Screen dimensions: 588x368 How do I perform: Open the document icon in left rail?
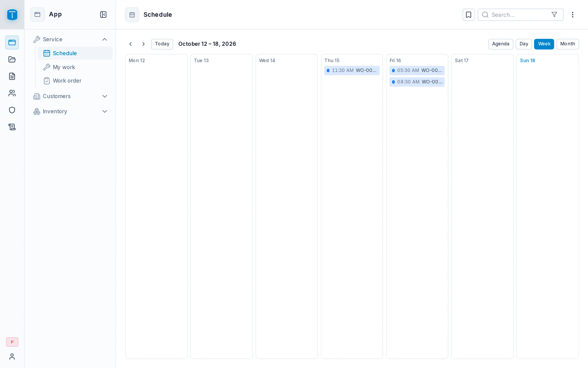pyautogui.click(x=12, y=76)
